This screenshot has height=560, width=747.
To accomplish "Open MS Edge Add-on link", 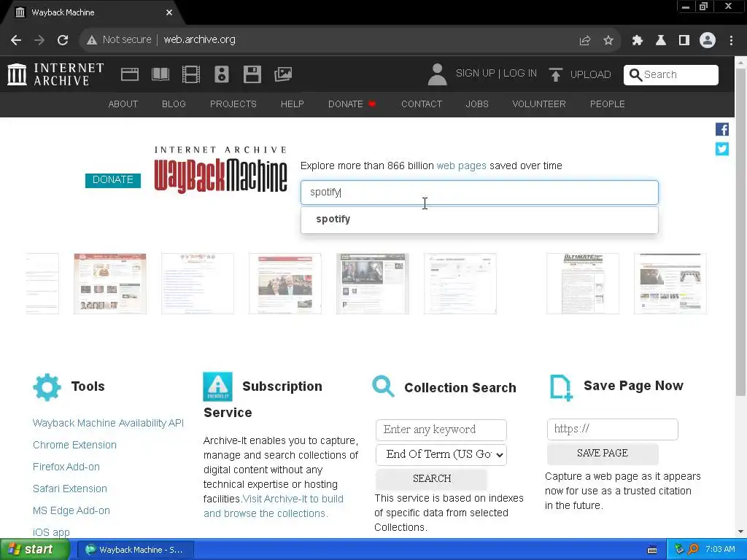I will [71, 510].
